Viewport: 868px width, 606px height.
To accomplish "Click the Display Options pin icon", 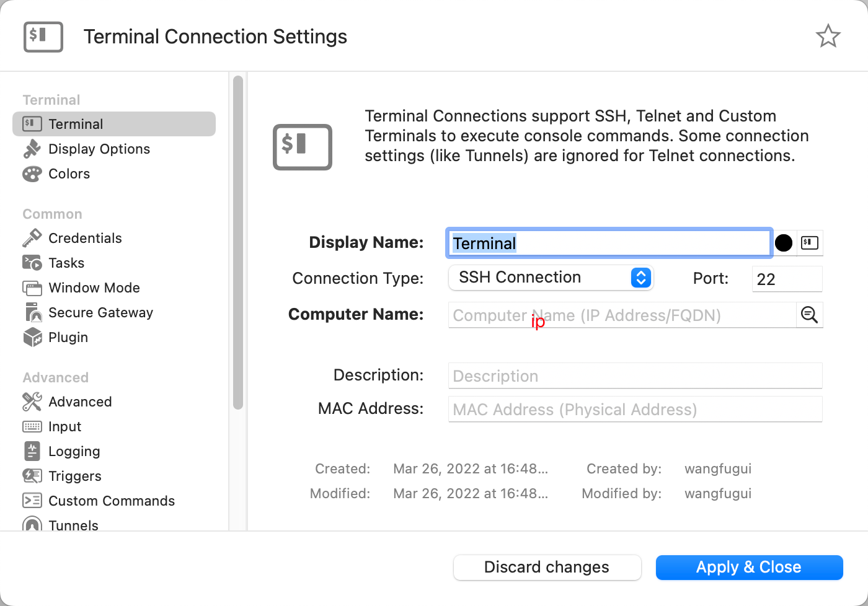I will pyautogui.click(x=32, y=149).
